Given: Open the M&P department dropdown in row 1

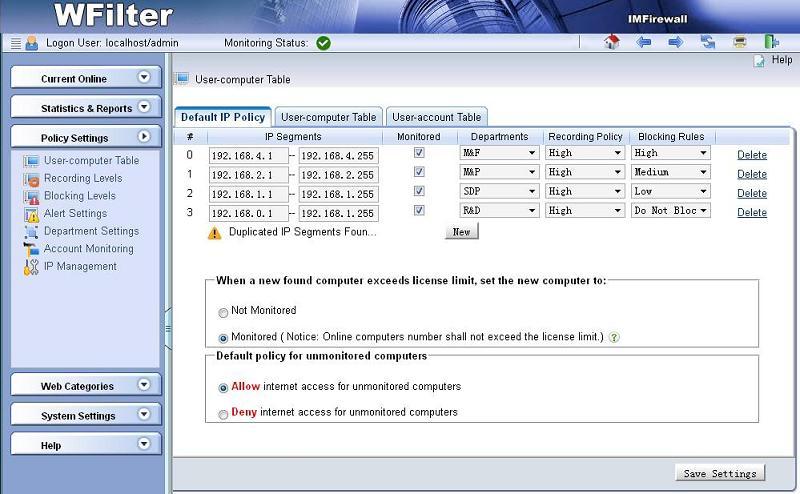Looking at the screenshot, I should point(499,172).
